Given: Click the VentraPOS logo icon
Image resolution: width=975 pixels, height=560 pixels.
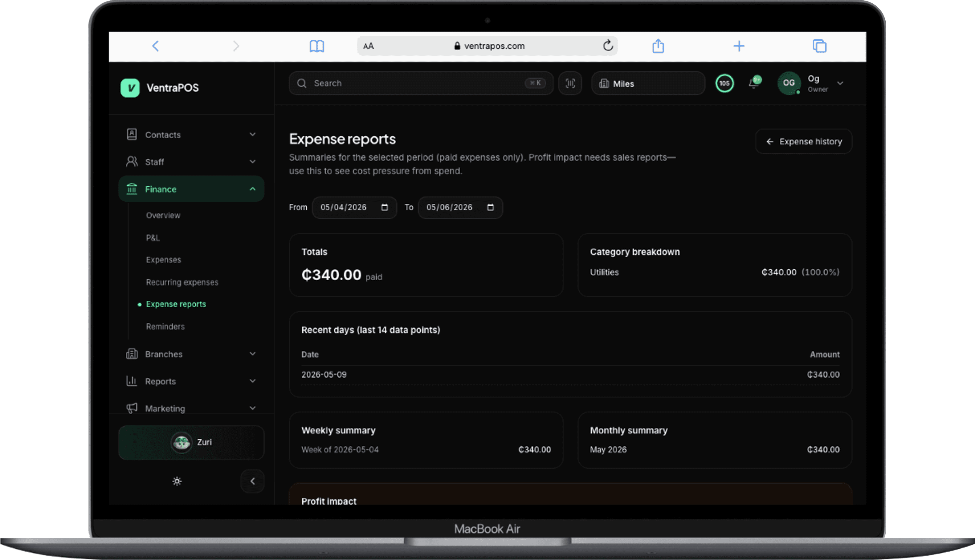Looking at the screenshot, I should (x=130, y=88).
